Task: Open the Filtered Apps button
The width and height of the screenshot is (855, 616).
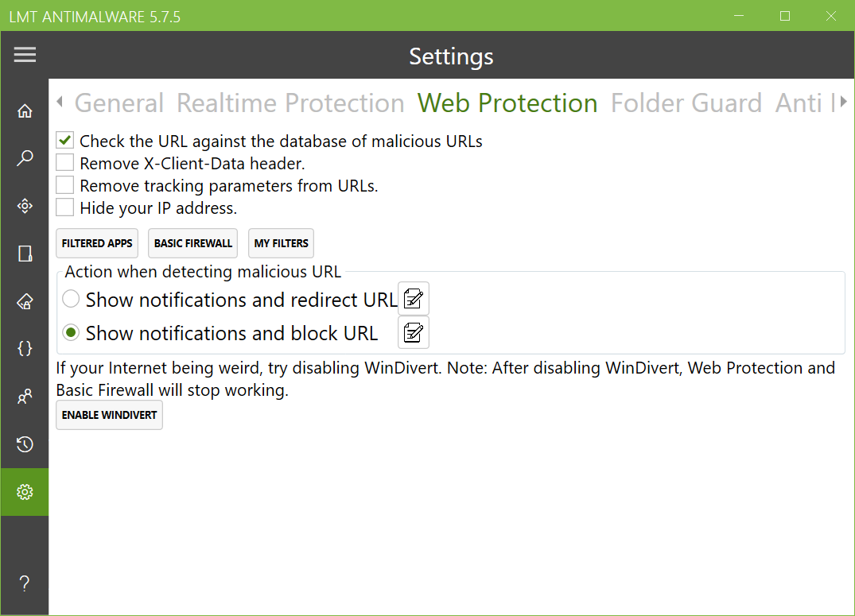Action: (97, 243)
